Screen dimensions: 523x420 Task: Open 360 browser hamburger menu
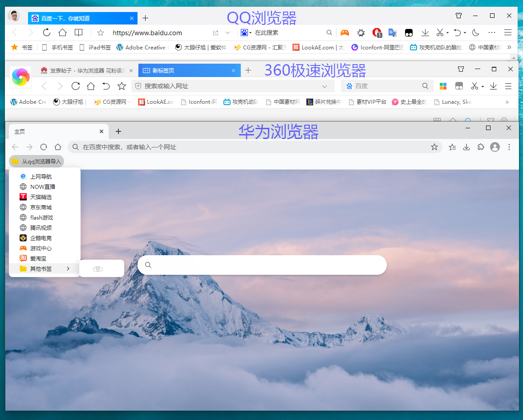(508, 86)
